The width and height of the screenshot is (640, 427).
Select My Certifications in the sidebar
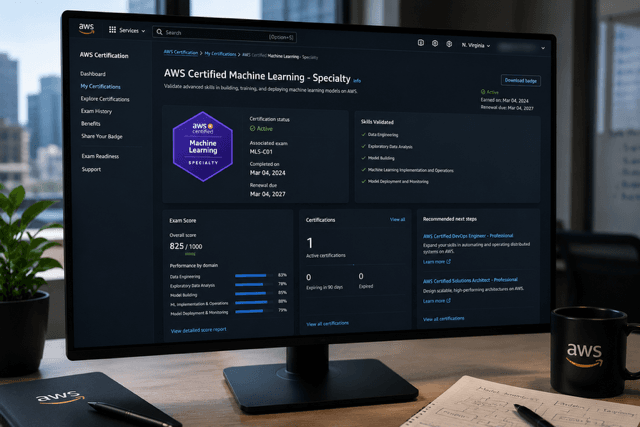(x=100, y=87)
